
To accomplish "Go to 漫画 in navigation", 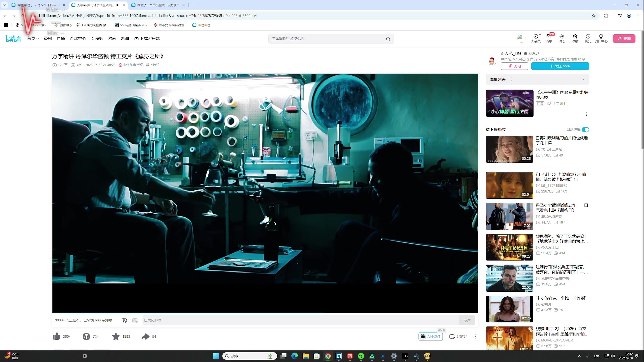I will point(112,39).
